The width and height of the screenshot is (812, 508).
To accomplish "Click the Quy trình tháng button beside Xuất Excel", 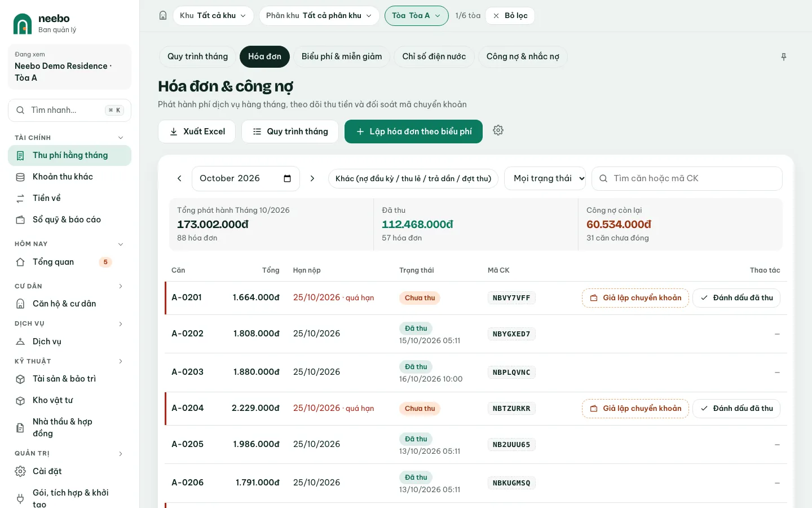I will point(290,132).
